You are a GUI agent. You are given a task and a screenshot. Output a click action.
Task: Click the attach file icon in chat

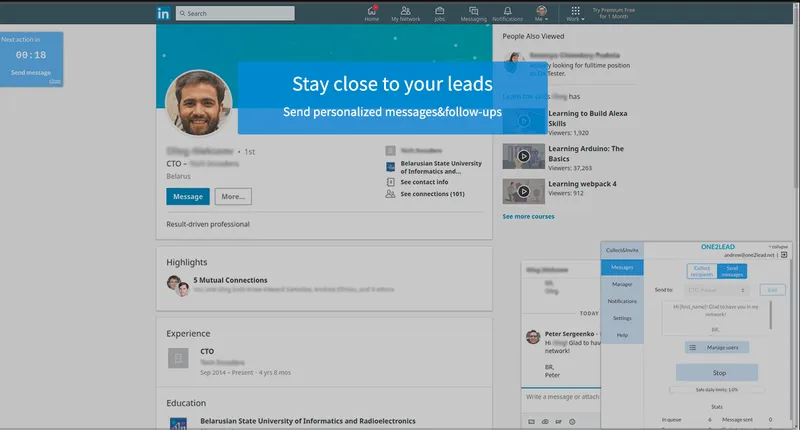click(545, 422)
